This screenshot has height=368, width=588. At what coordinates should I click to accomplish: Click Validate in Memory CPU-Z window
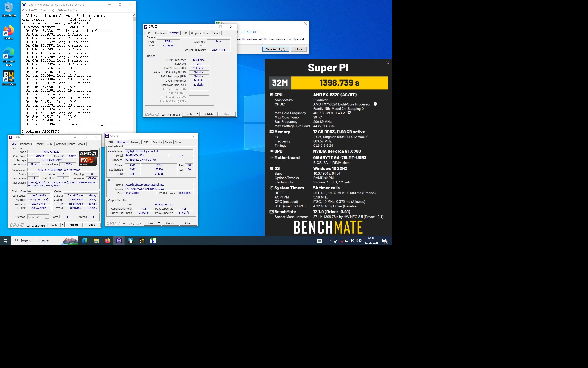[209, 114]
